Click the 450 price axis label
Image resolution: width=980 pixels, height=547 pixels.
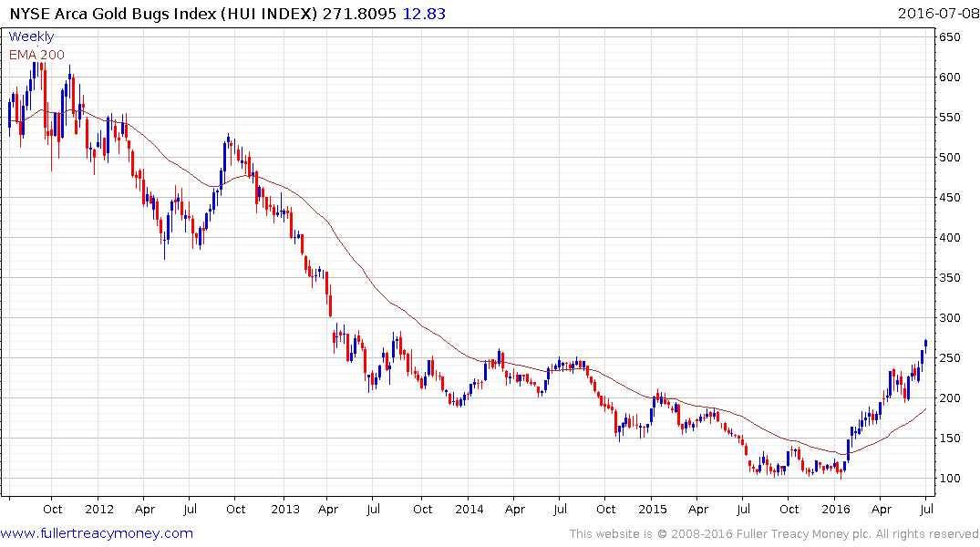pos(949,198)
